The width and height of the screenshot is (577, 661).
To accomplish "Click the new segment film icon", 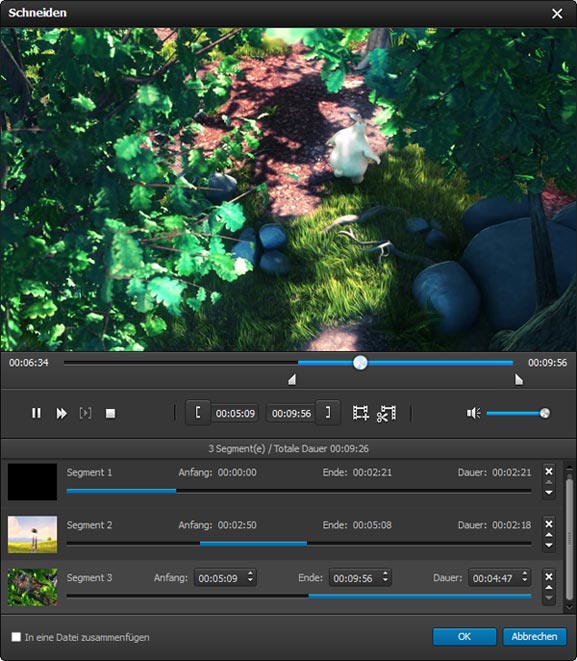I will click(x=361, y=413).
